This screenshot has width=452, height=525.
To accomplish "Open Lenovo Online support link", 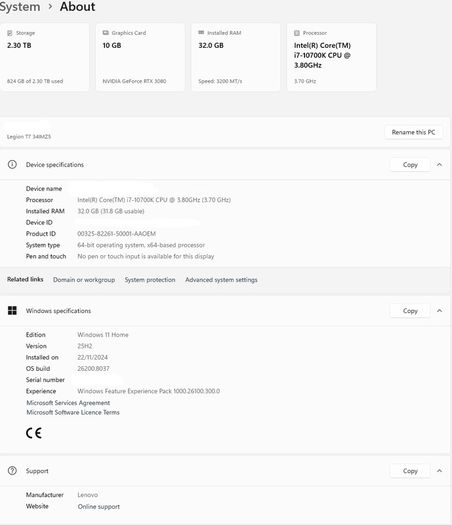I will click(x=99, y=507).
